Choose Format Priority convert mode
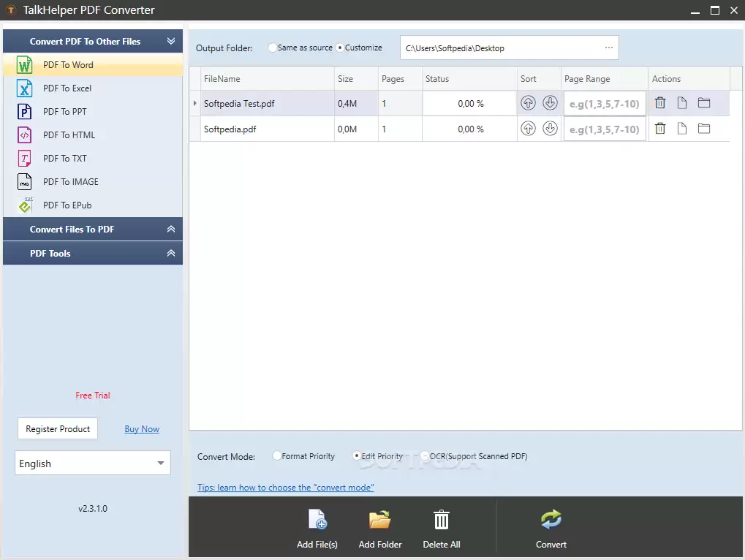This screenshot has width=745, height=560. point(276,455)
